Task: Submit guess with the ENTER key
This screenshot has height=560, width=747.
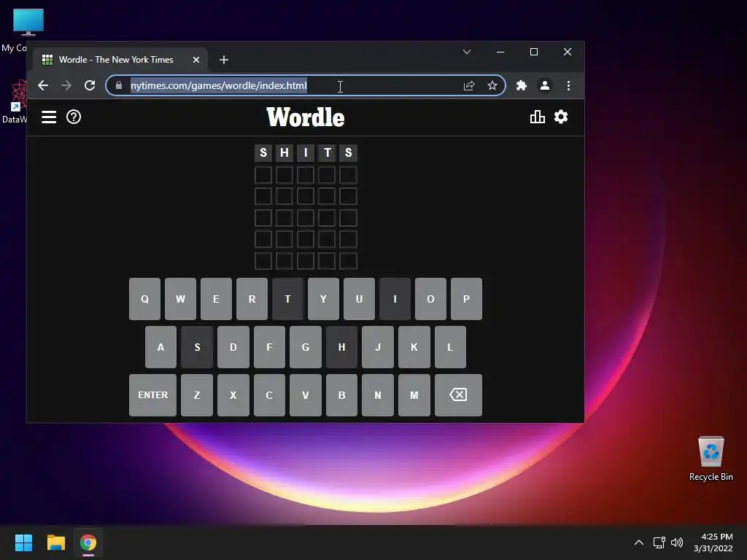Action: pos(152,394)
